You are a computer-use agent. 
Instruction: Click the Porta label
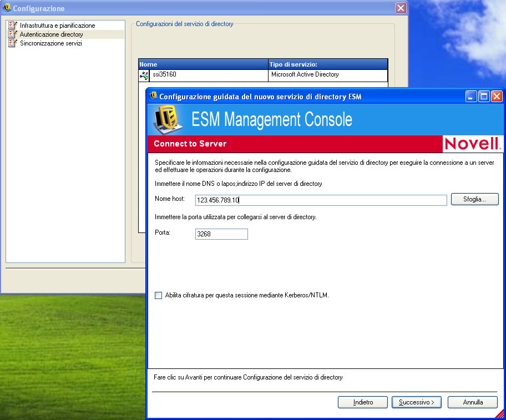pyautogui.click(x=163, y=232)
